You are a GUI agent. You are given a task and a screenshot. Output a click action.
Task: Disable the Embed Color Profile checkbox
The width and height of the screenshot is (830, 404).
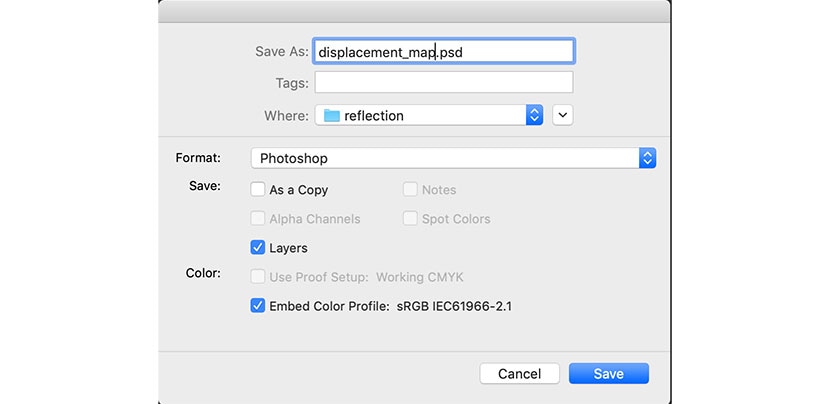tap(258, 305)
